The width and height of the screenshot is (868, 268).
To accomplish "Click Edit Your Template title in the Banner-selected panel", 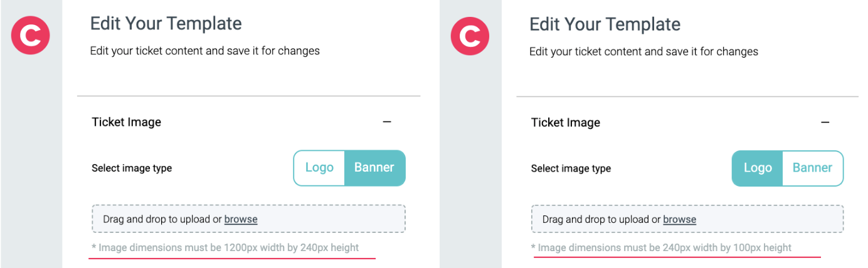I will pyautogui.click(x=166, y=24).
